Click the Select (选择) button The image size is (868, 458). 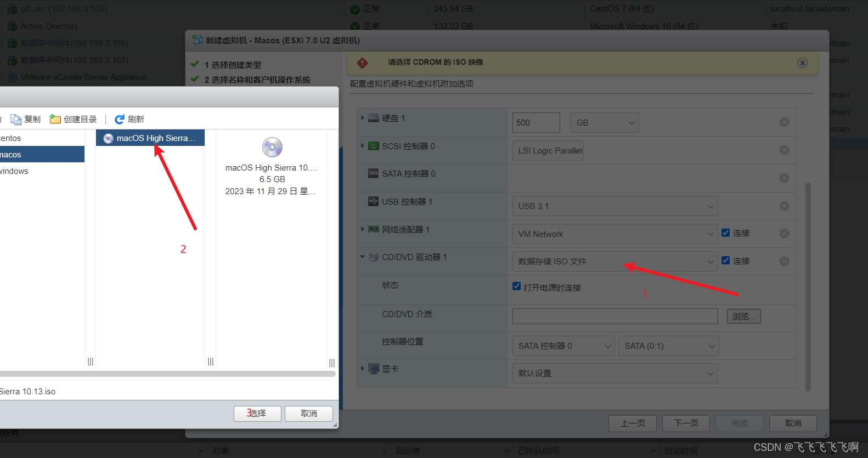(257, 414)
